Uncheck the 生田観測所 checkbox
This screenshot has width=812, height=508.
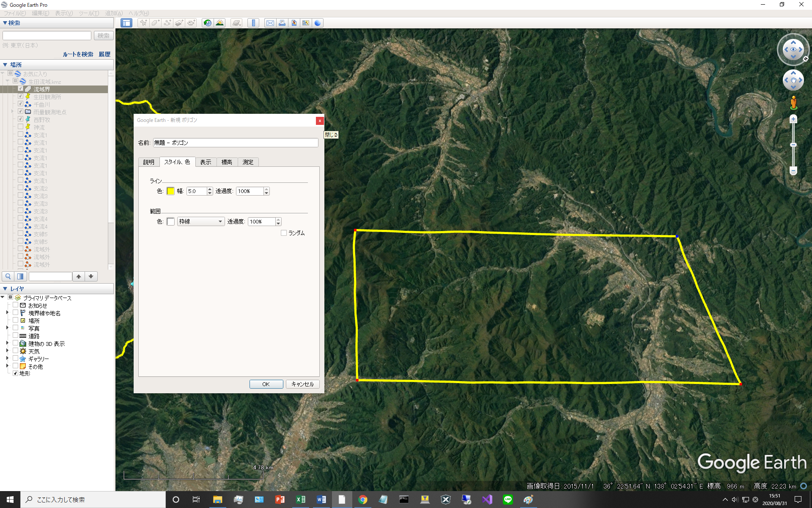[x=20, y=97]
